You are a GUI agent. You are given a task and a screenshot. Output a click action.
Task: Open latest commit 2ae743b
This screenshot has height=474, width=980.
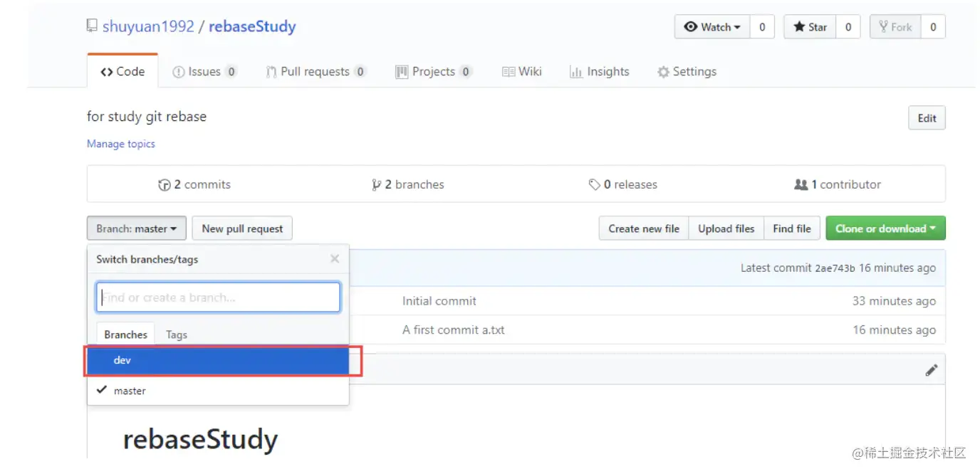point(835,268)
